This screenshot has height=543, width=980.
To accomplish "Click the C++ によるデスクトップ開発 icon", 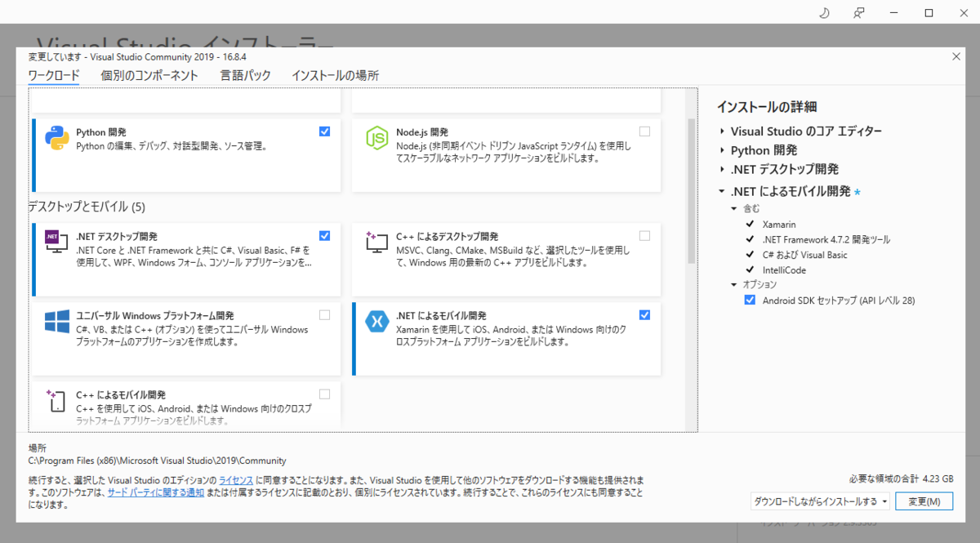I will [x=376, y=243].
